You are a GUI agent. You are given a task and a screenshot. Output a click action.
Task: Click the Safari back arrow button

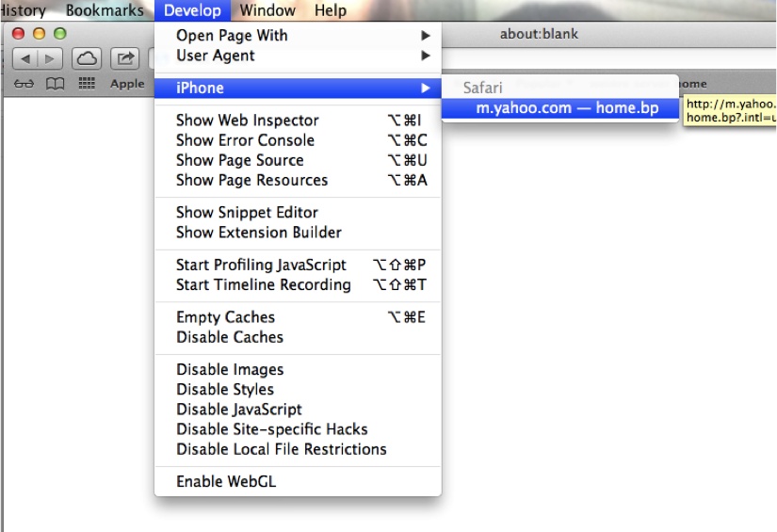(x=24, y=59)
